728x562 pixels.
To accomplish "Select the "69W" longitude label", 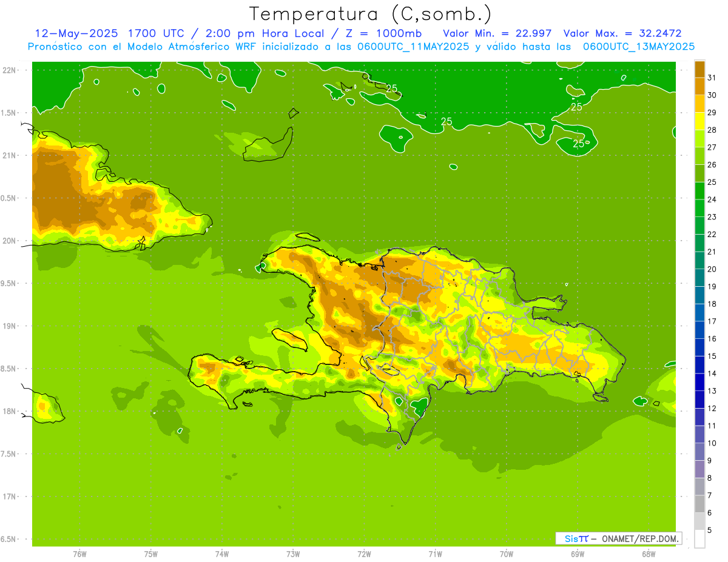I will (x=578, y=554).
